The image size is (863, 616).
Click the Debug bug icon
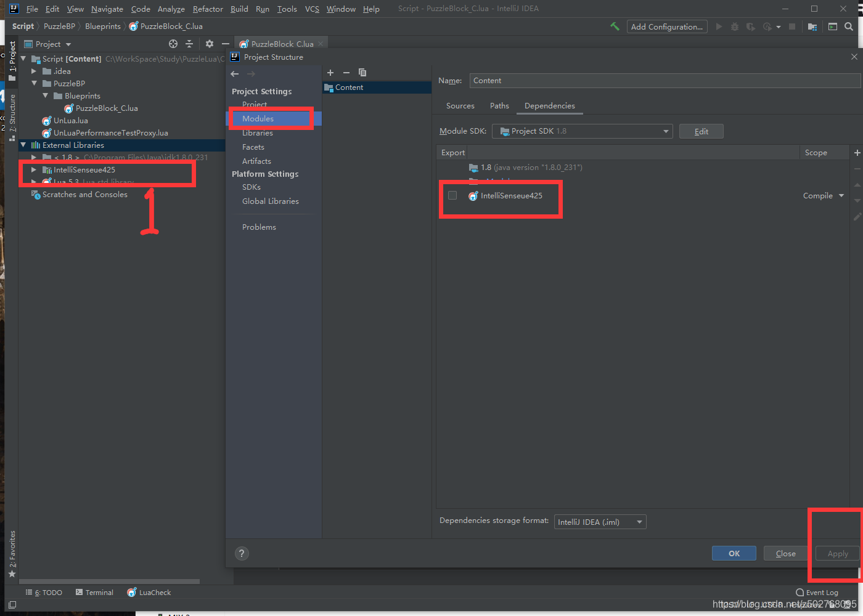pyautogui.click(x=735, y=26)
